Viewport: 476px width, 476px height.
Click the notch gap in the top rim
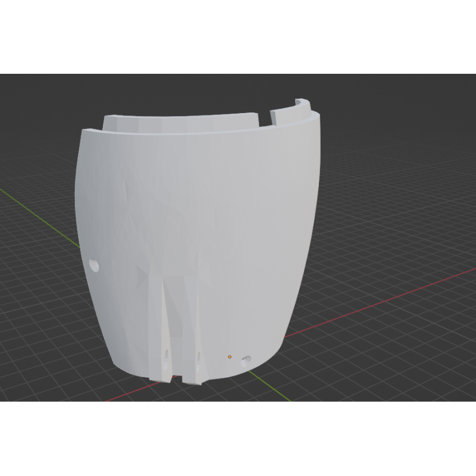(265, 117)
